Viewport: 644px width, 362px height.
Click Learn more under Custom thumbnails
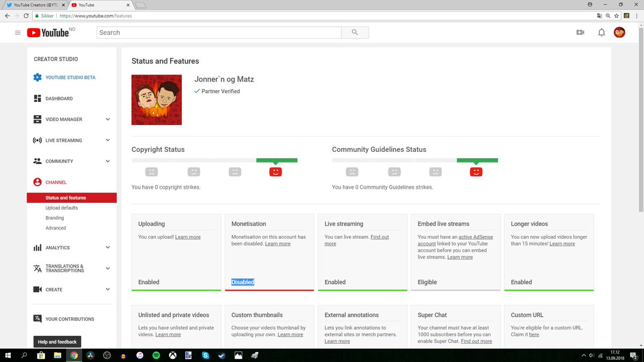(290, 335)
